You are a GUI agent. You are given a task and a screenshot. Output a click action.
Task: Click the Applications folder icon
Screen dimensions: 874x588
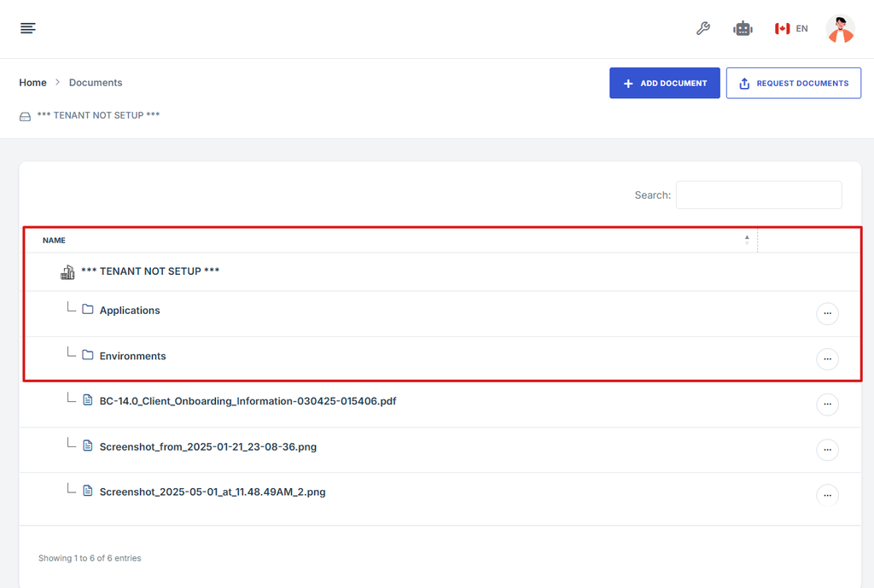coord(88,310)
